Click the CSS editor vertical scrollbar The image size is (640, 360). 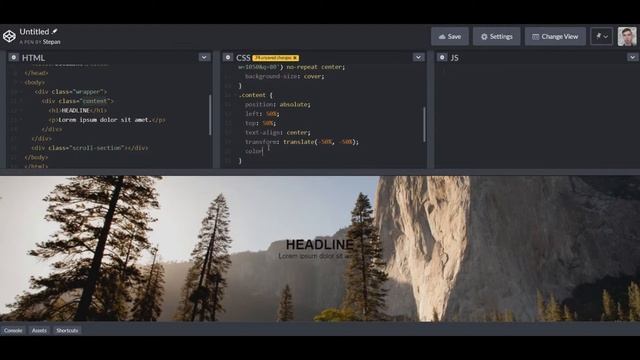(x=424, y=124)
